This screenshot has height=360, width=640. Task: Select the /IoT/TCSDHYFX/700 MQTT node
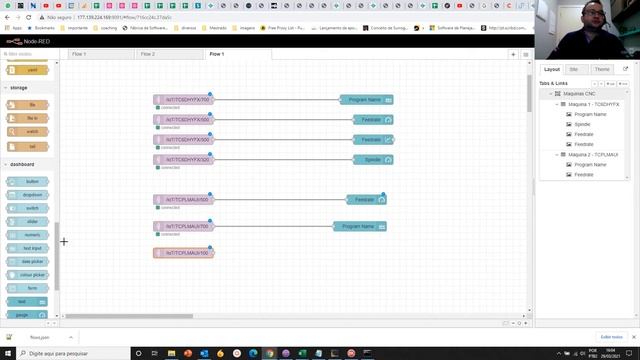click(x=183, y=100)
